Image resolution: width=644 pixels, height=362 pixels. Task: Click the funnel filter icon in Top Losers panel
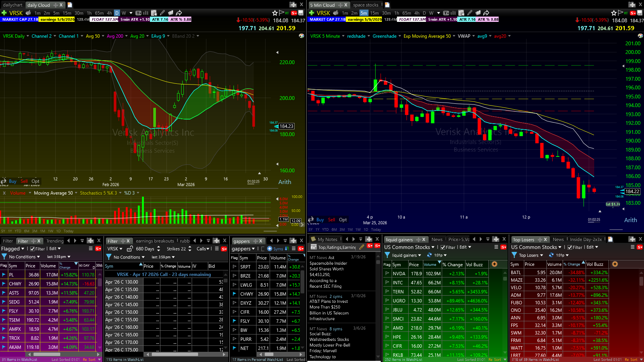514,255
